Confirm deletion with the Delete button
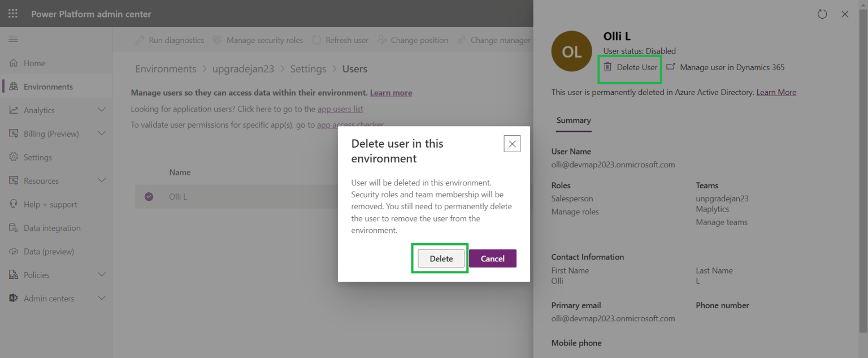868x358 pixels. click(x=440, y=258)
